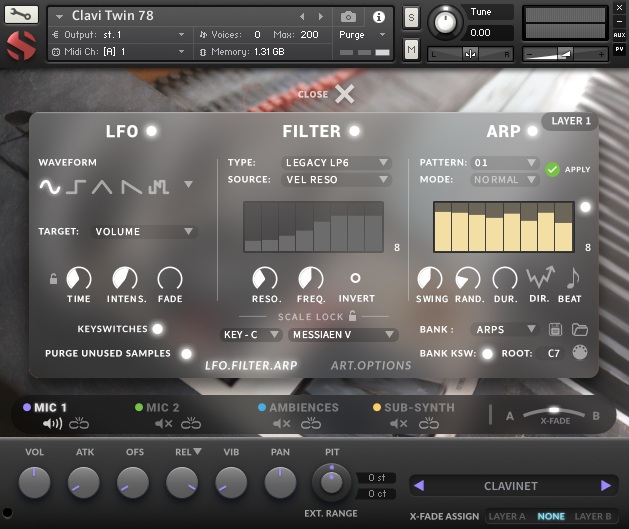
Task: Open the Messiaen V scale dropdown
Action: pyautogui.click(x=343, y=335)
